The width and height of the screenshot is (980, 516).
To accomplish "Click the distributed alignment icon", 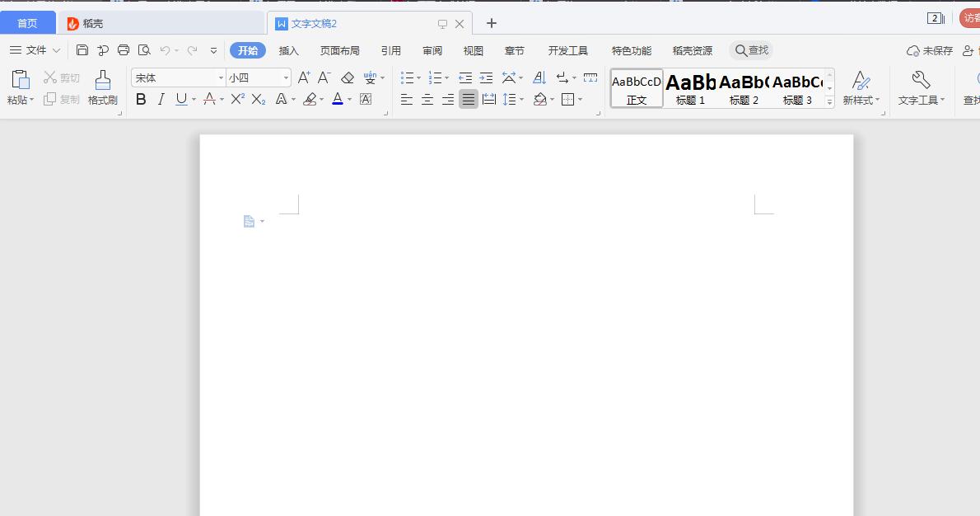I will coord(488,99).
